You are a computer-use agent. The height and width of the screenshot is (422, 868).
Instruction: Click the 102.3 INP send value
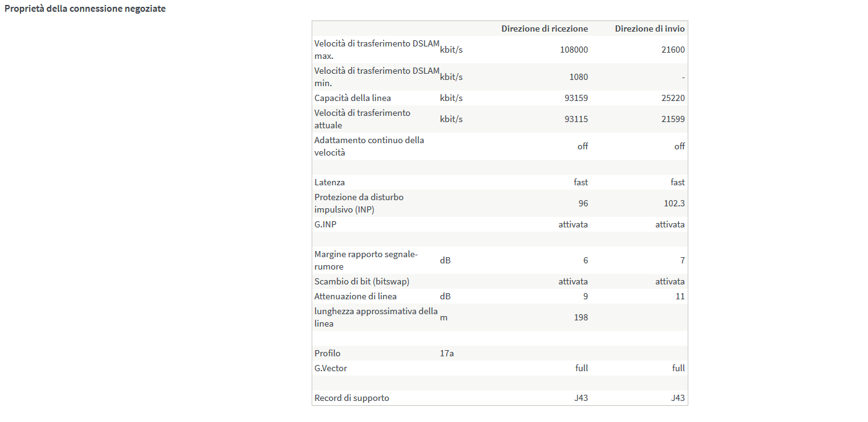point(674,203)
